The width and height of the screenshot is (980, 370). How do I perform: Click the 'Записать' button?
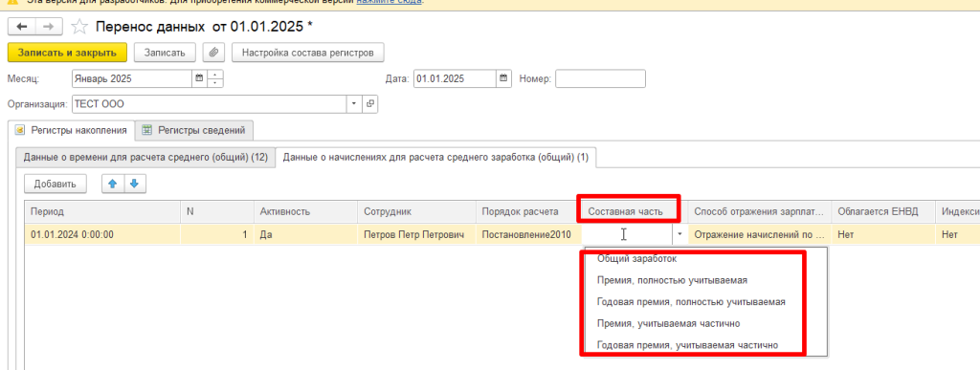[x=165, y=53]
